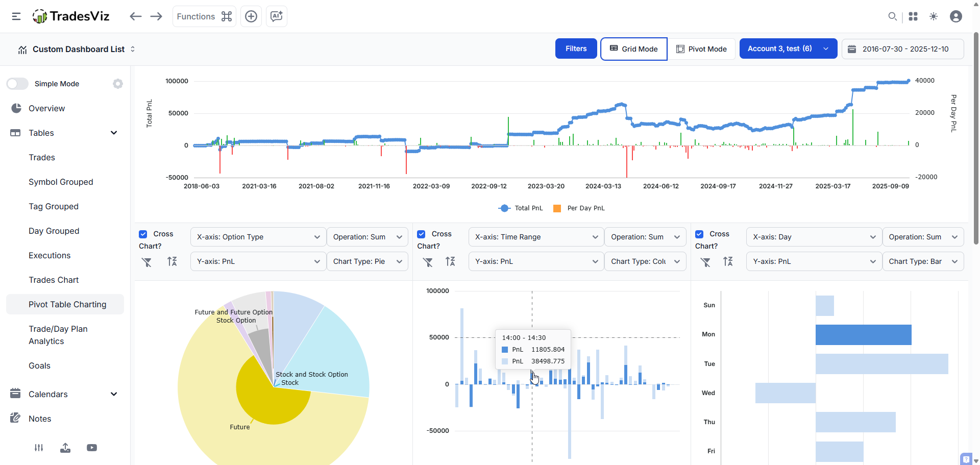Click the sort icon under the Day chart
This screenshot has height=465, width=980.
coord(728,262)
